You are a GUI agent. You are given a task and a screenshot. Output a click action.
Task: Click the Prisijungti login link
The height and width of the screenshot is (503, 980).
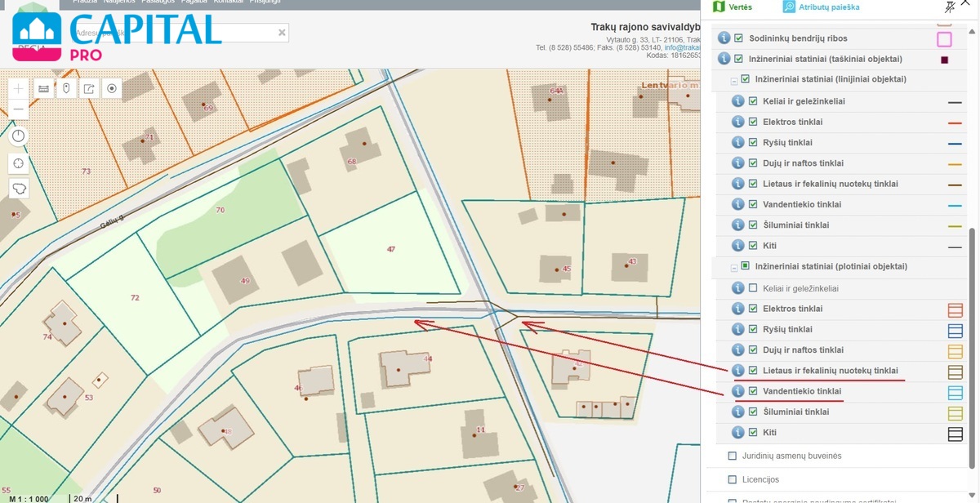pos(265,2)
